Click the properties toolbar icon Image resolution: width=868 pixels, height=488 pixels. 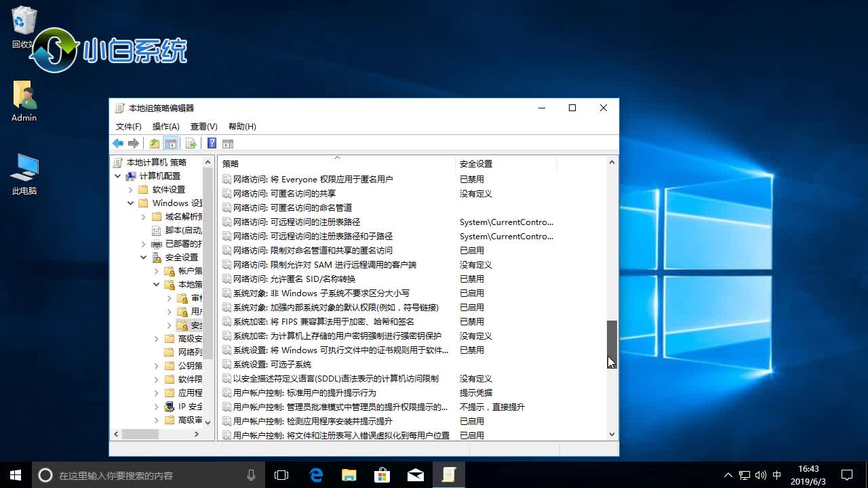click(229, 143)
